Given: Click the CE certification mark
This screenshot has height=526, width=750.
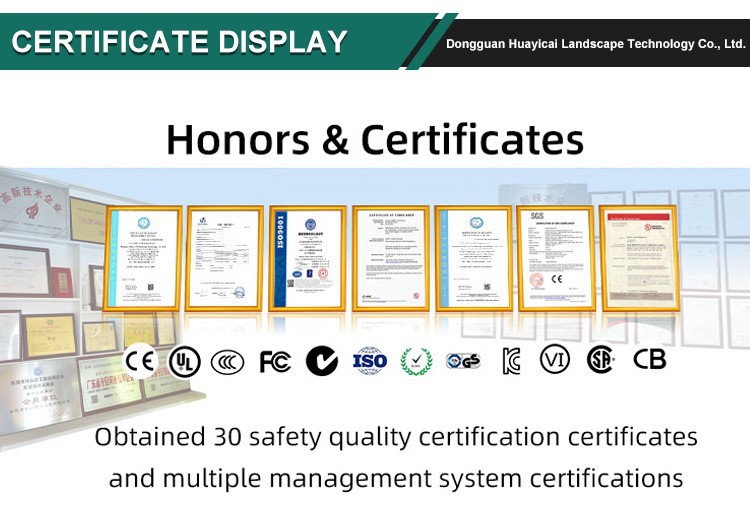Looking at the screenshot, I should pyautogui.click(x=140, y=361).
